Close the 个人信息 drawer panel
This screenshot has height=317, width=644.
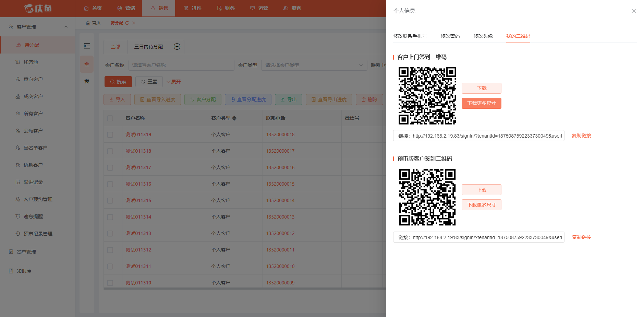click(633, 11)
